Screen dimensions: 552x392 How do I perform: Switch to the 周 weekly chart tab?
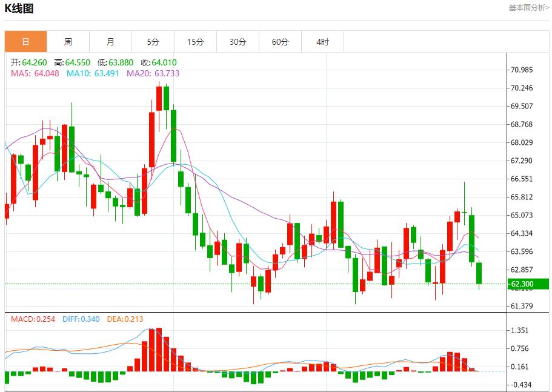coord(68,41)
